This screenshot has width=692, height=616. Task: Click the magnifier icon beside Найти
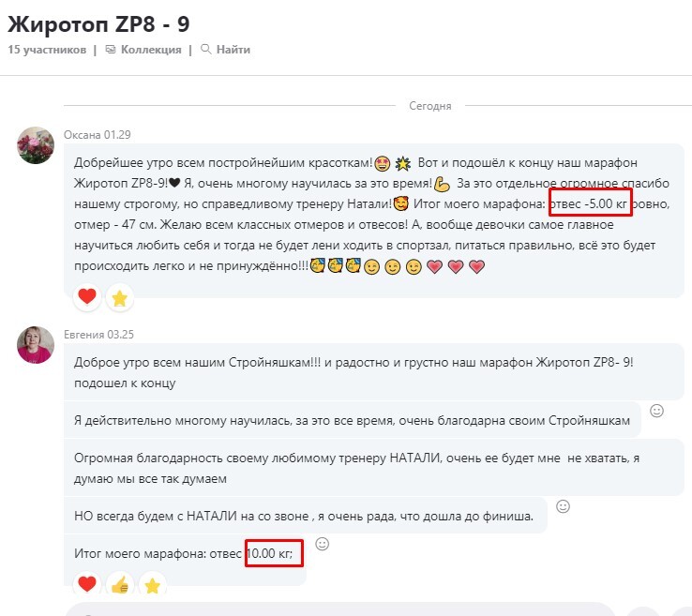tap(205, 49)
